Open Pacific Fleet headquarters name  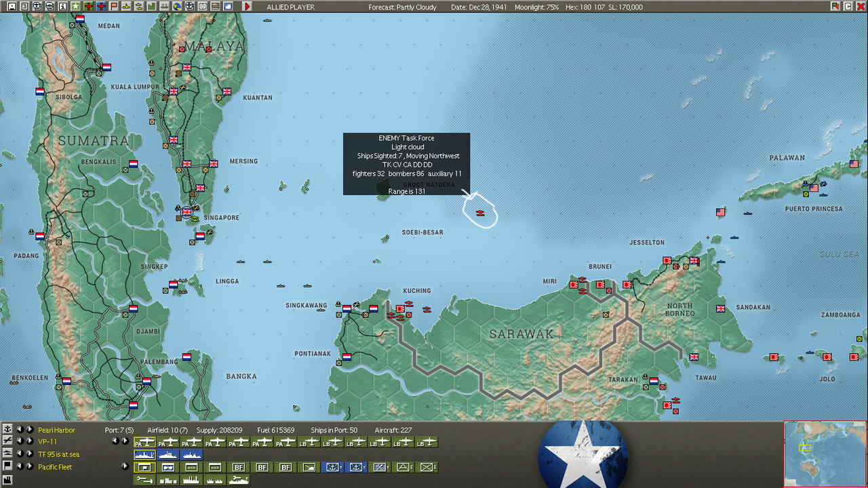pyautogui.click(x=55, y=467)
